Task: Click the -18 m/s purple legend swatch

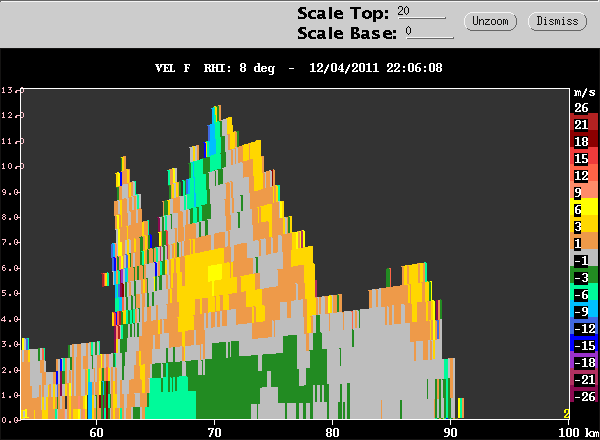Action: pyautogui.click(x=581, y=362)
